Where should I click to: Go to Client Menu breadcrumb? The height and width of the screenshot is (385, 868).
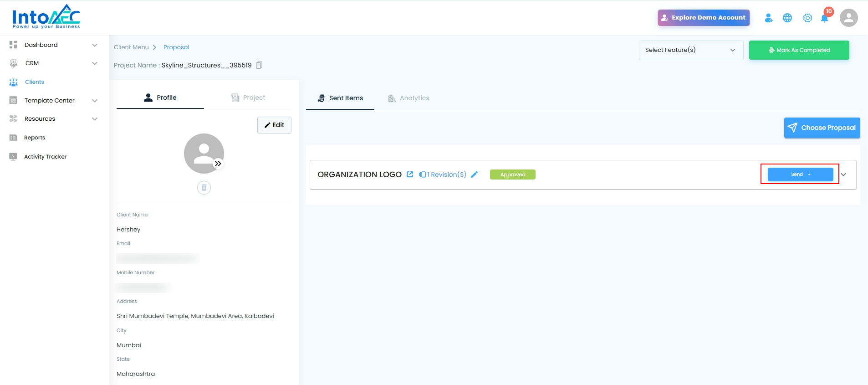(131, 47)
